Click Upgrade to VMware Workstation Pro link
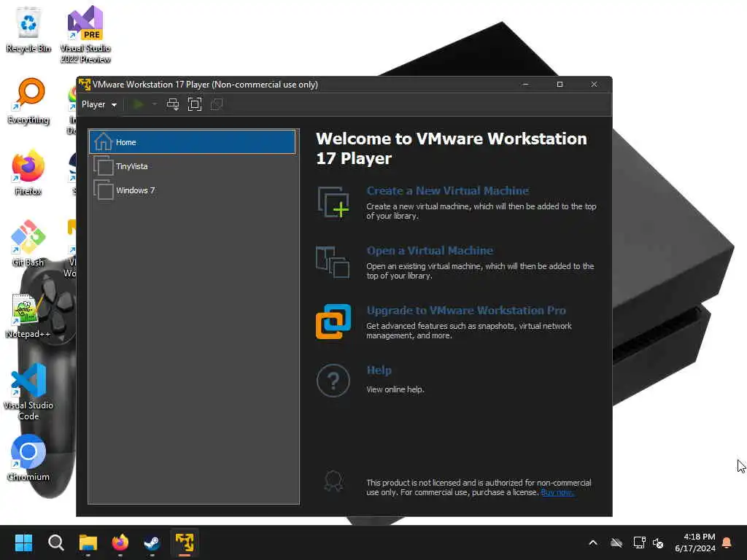This screenshot has width=747, height=560. (x=466, y=311)
